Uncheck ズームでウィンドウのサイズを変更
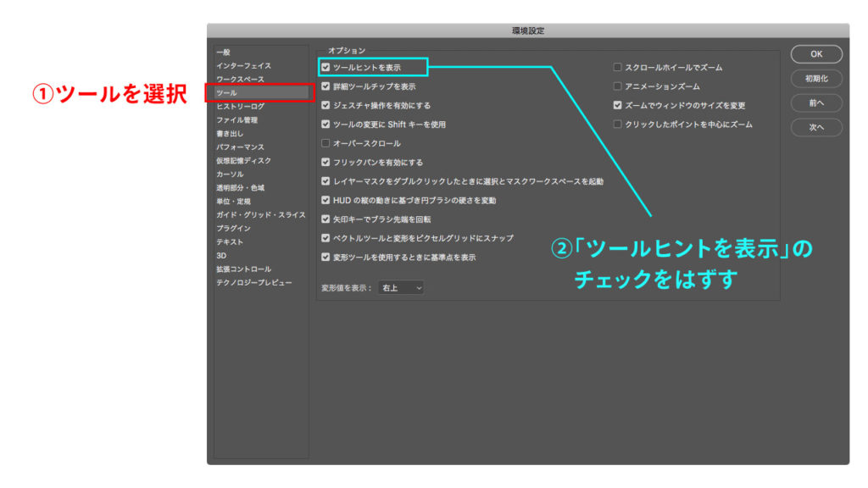 pyautogui.click(x=618, y=106)
